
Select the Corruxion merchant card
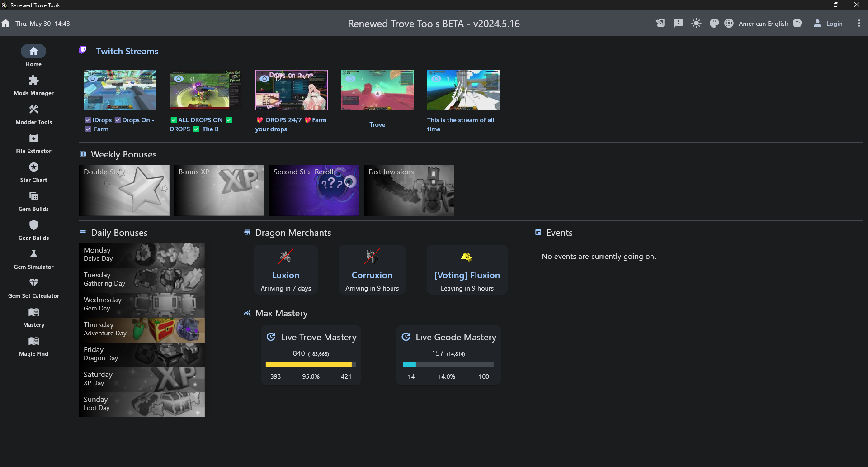[372, 269]
